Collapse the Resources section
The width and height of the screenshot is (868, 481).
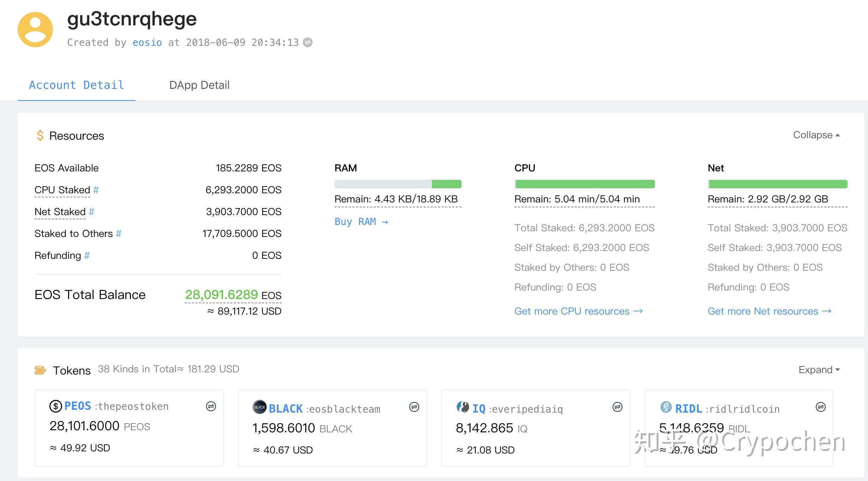pyautogui.click(x=816, y=135)
